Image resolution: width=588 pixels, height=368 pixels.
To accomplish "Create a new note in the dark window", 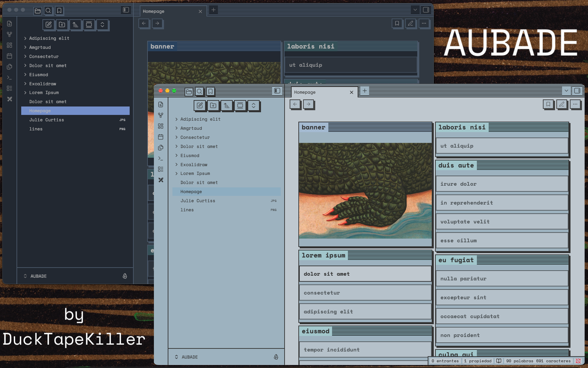I will pos(48,25).
